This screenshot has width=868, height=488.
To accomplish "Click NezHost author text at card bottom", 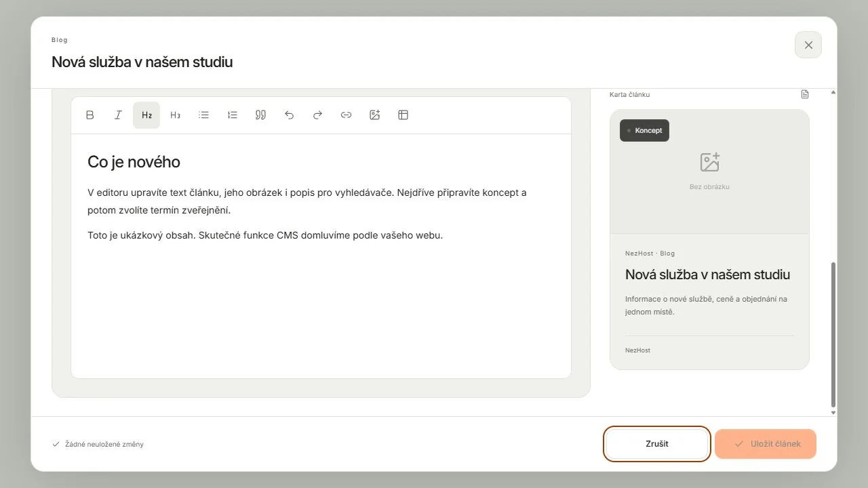I will 637,350.
